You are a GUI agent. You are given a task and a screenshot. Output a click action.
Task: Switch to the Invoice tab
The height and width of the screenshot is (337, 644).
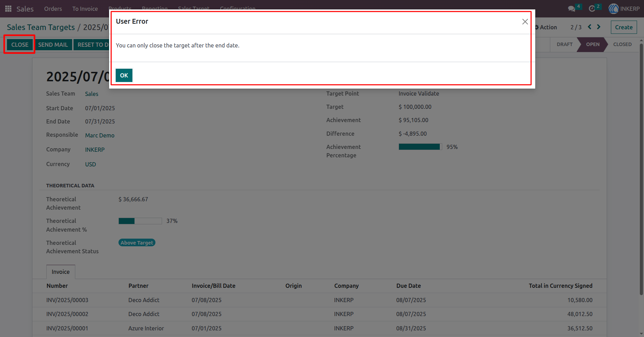click(x=61, y=272)
